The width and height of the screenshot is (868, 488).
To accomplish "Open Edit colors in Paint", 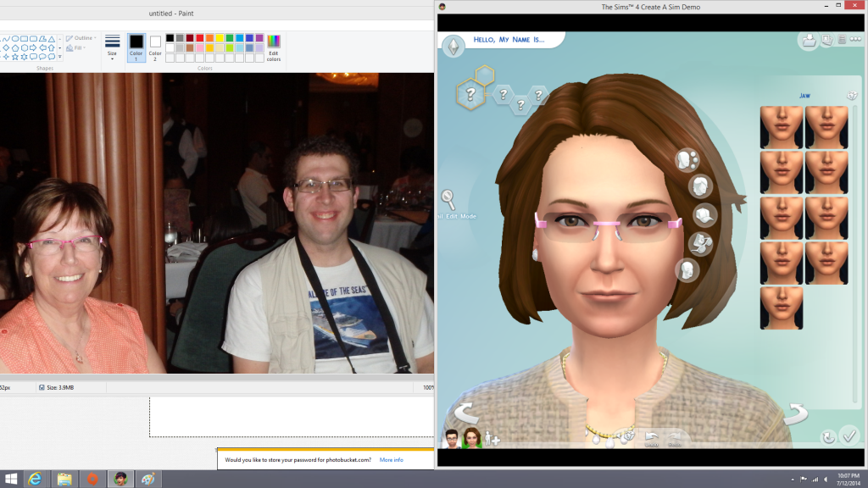I will (x=274, y=47).
